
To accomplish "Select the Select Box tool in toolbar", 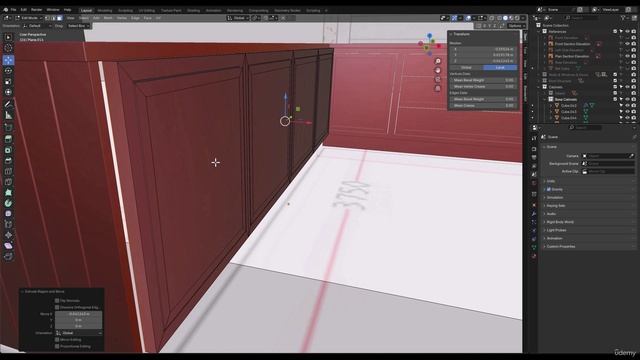I will pos(8,37).
